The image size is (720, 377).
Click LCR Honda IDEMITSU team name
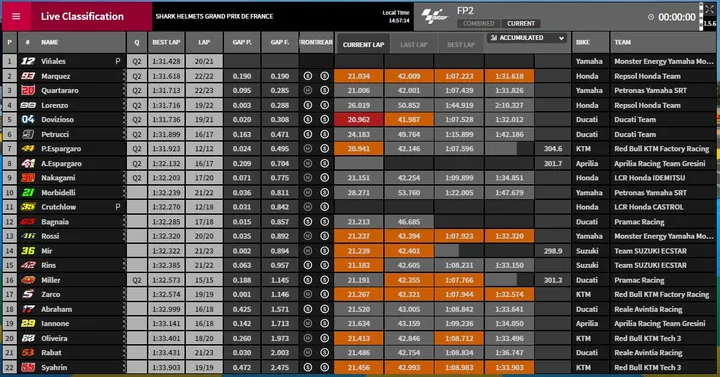(649, 178)
